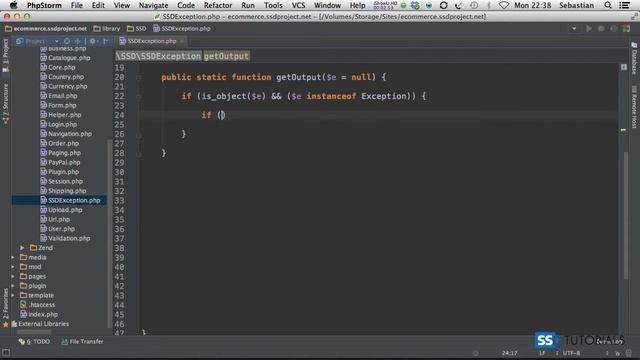Click the getOutput method breadcrumb
Image resolution: width=640 pixels, height=360 pixels.
click(226, 56)
